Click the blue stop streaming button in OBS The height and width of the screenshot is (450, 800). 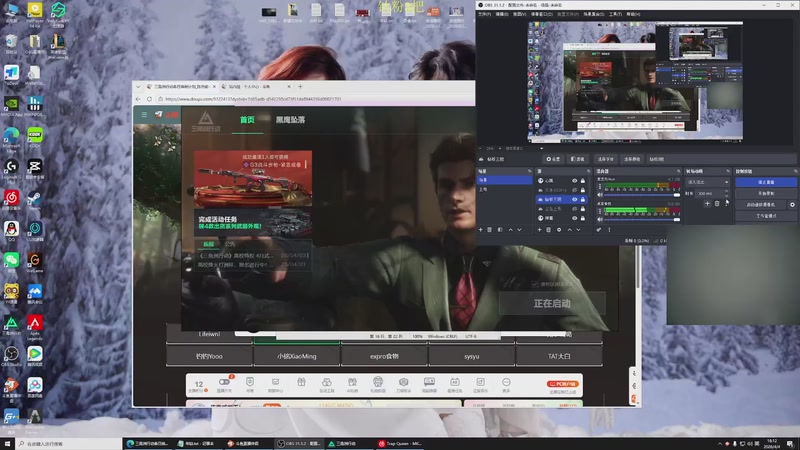766,182
